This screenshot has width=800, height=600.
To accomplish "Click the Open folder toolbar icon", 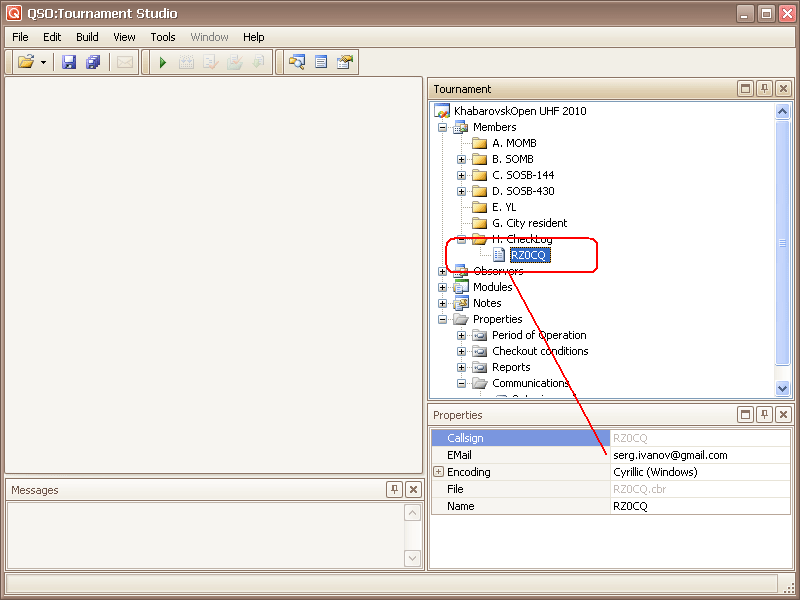I will tap(26, 62).
